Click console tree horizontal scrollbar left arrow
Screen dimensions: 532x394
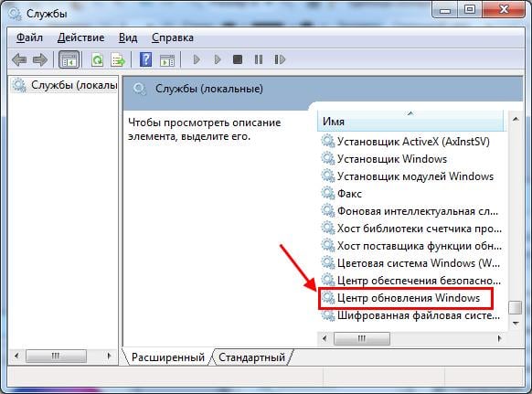click(x=16, y=356)
